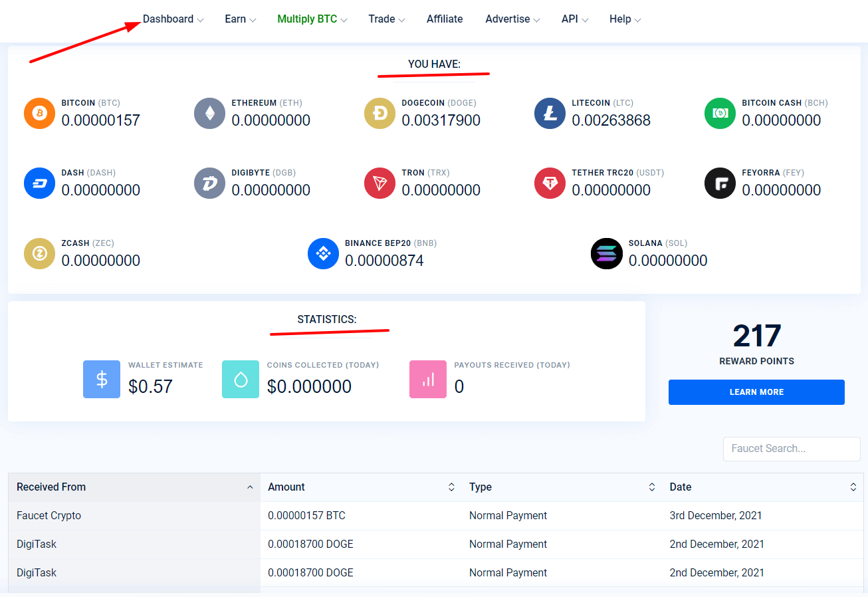Go to the Affiliate page

[x=445, y=19]
